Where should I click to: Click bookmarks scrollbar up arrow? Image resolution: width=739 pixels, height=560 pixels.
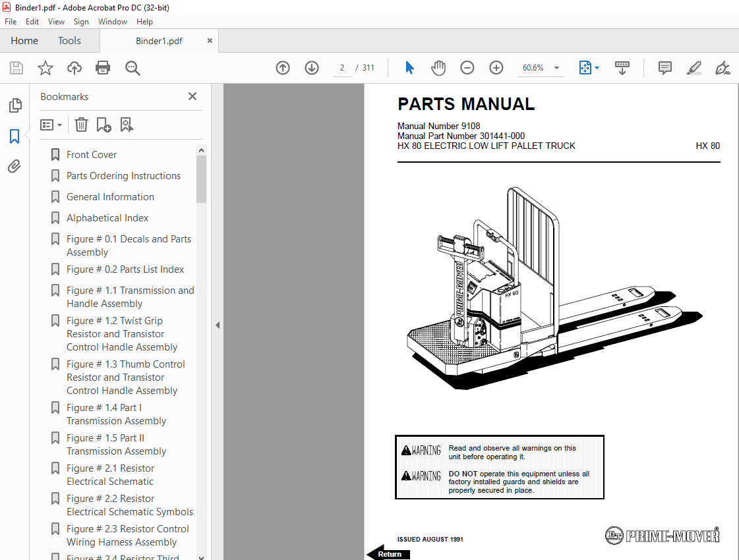pos(201,150)
